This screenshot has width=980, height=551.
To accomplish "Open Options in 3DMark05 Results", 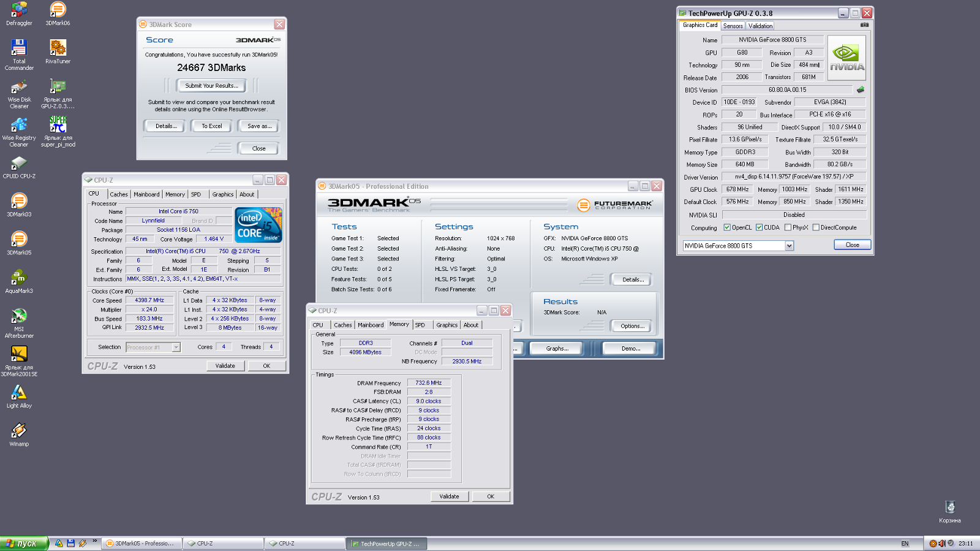I will click(x=631, y=326).
